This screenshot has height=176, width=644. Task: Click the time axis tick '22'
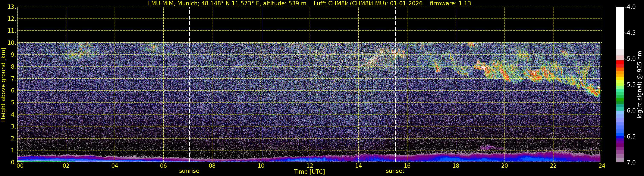point(553,166)
